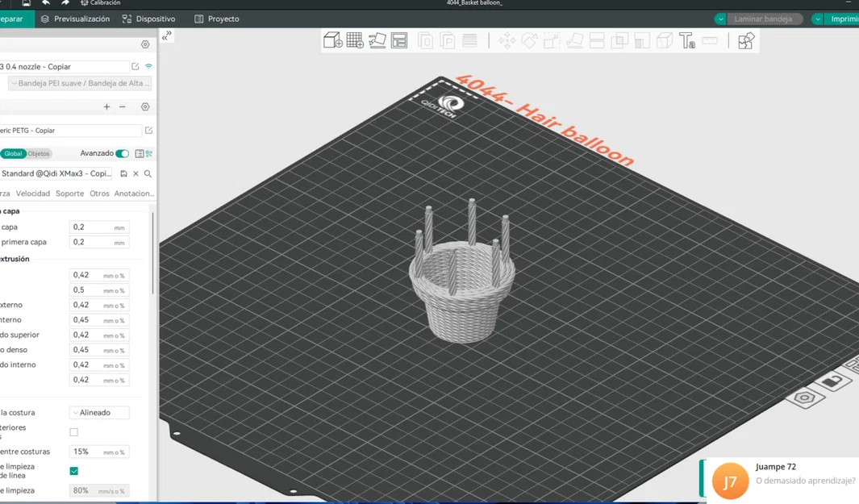
Task: Select the Cut tool icon
Action: pyautogui.click(x=597, y=40)
